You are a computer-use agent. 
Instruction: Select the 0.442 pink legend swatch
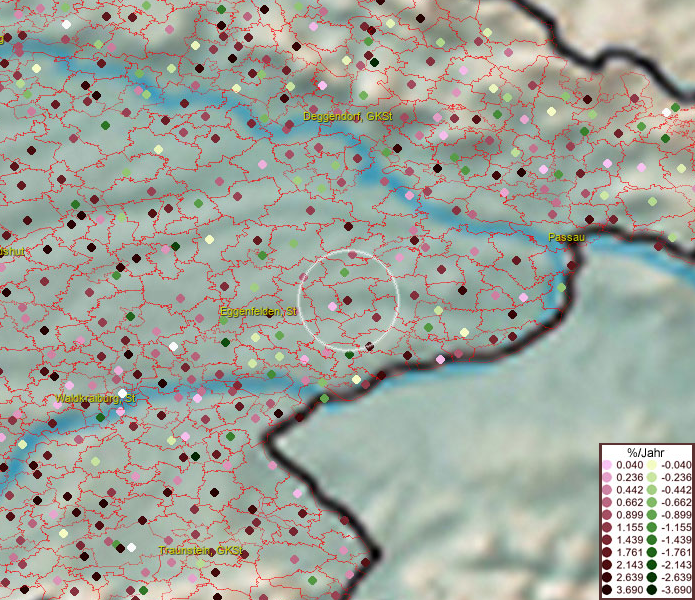point(607,490)
